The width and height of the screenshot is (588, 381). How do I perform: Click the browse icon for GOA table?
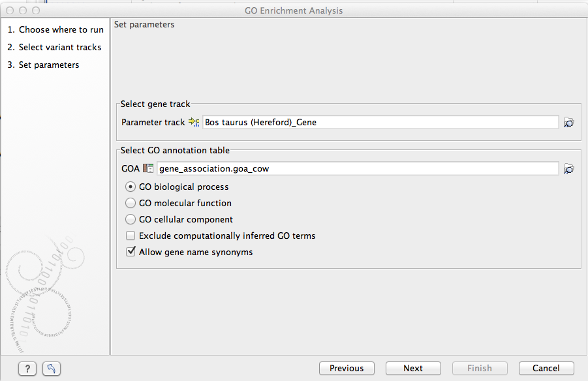pos(568,169)
